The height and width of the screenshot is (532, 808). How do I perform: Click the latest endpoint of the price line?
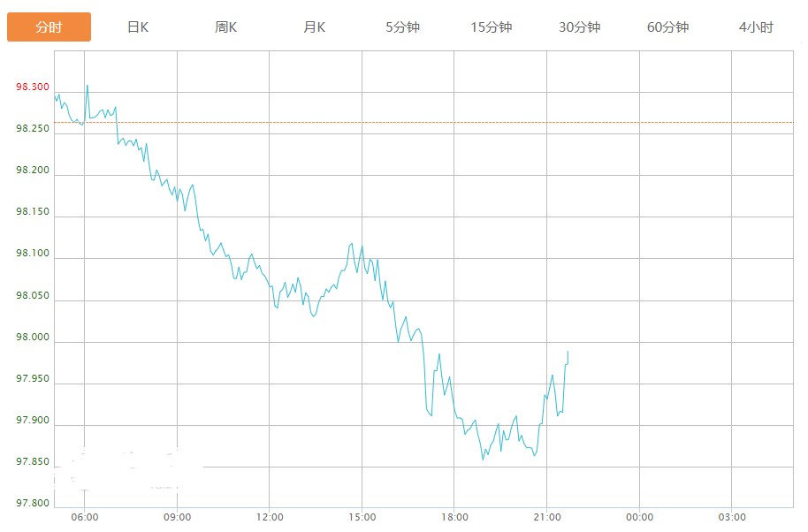pos(568,352)
